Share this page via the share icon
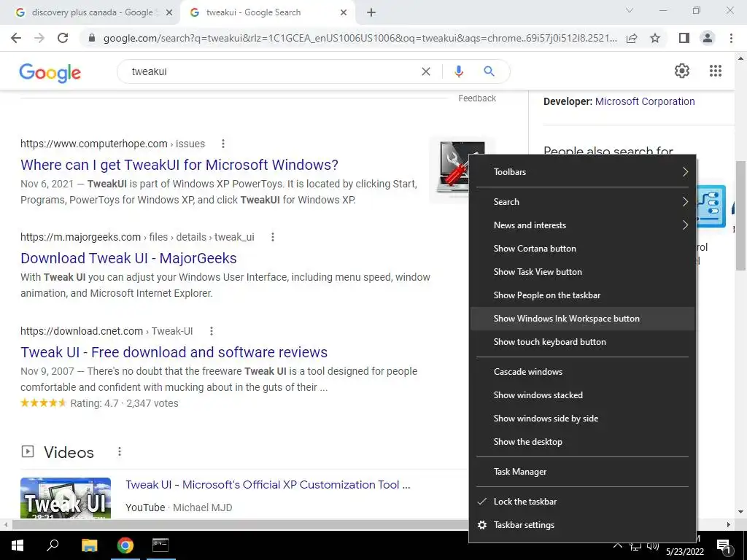 [632, 38]
